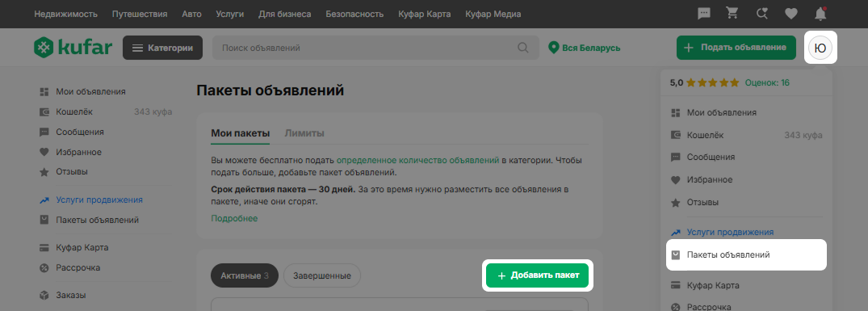Open Услуги in top navigation
The height and width of the screenshot is (311, 868).
click(230, 14)
